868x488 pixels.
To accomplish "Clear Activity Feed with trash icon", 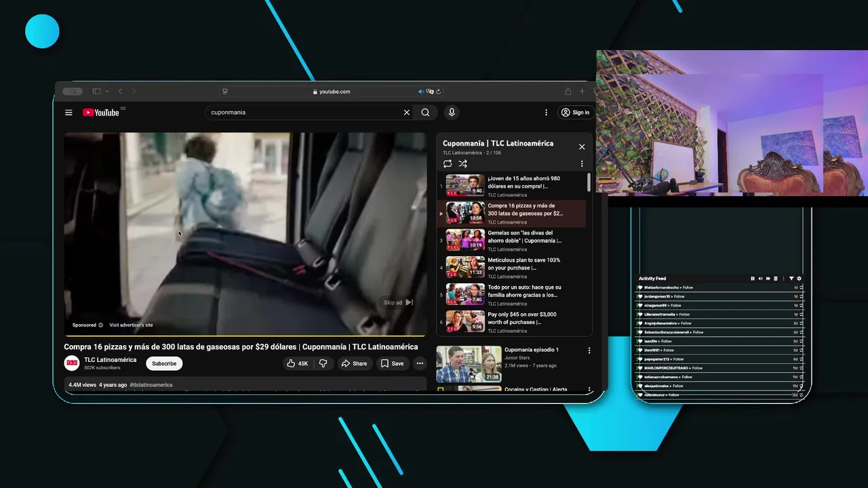I will tap(776, 279).
